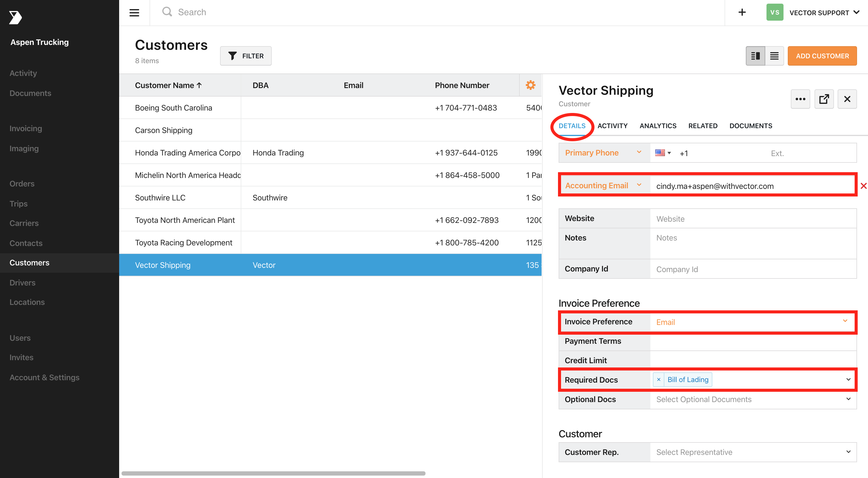Click the Website input field
Viewport: 868px width, 478px height.
tap(753, 219)
